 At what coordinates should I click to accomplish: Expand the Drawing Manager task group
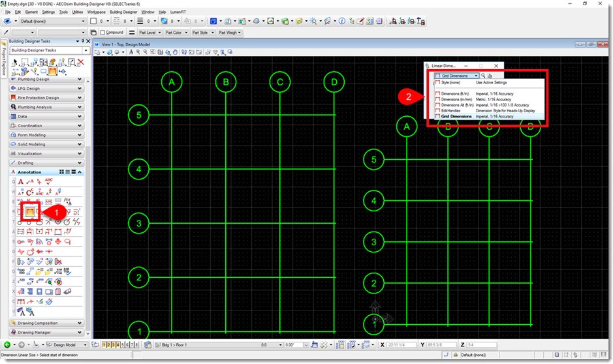46,333
